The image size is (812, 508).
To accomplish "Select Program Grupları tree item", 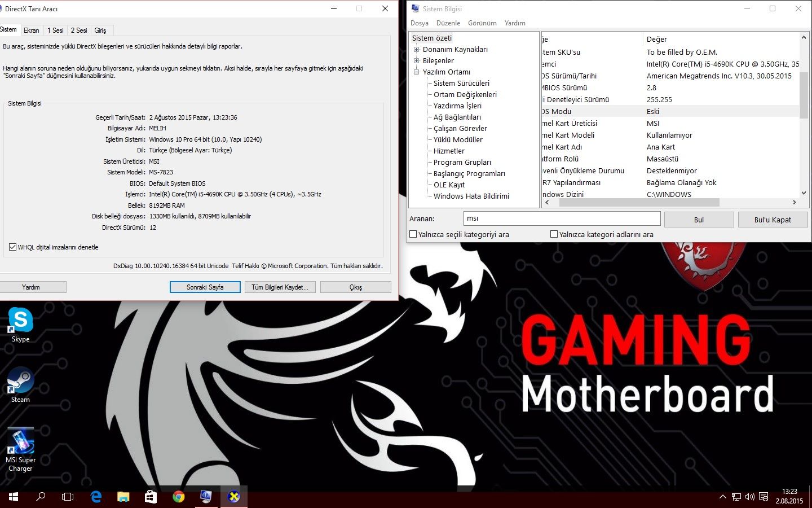I will click(x=462, y=163).
